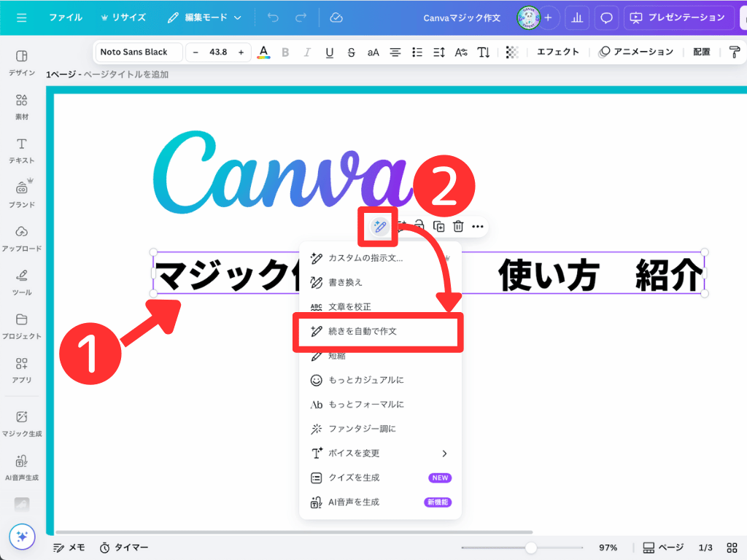
Task: Open the Noto Sans Black font dropdown
Action: pyautogui.click(x=139, y=52)
